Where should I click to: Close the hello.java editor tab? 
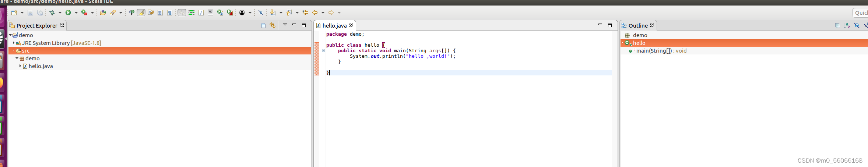[x=351, y=25]
